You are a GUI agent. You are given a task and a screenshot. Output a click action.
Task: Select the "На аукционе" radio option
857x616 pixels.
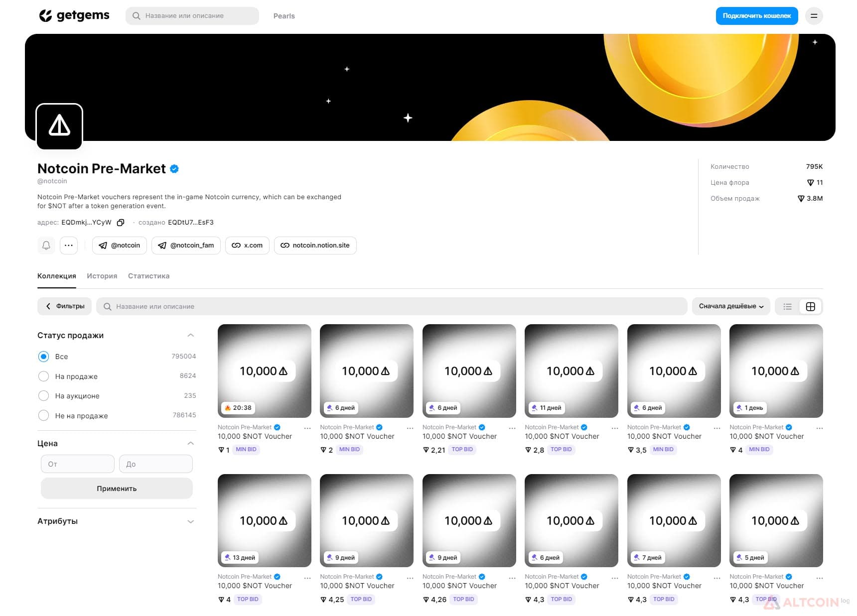[44, 396]
